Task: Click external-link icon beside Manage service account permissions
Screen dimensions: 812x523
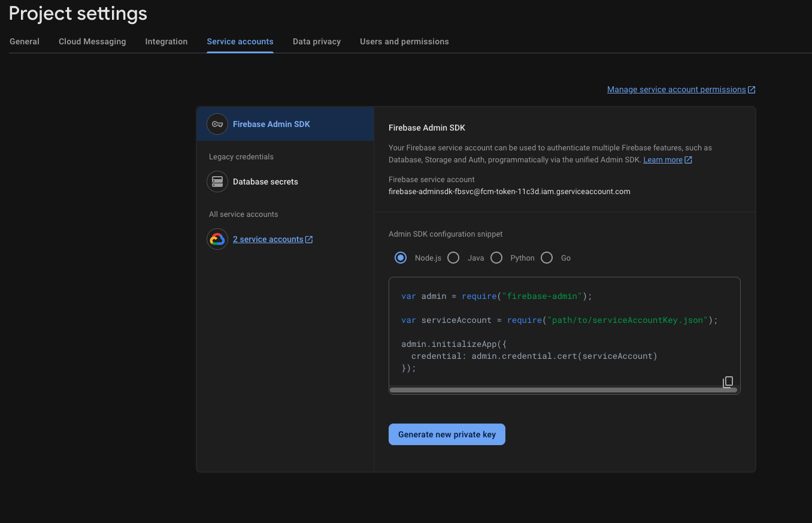Action: point(752,90)
